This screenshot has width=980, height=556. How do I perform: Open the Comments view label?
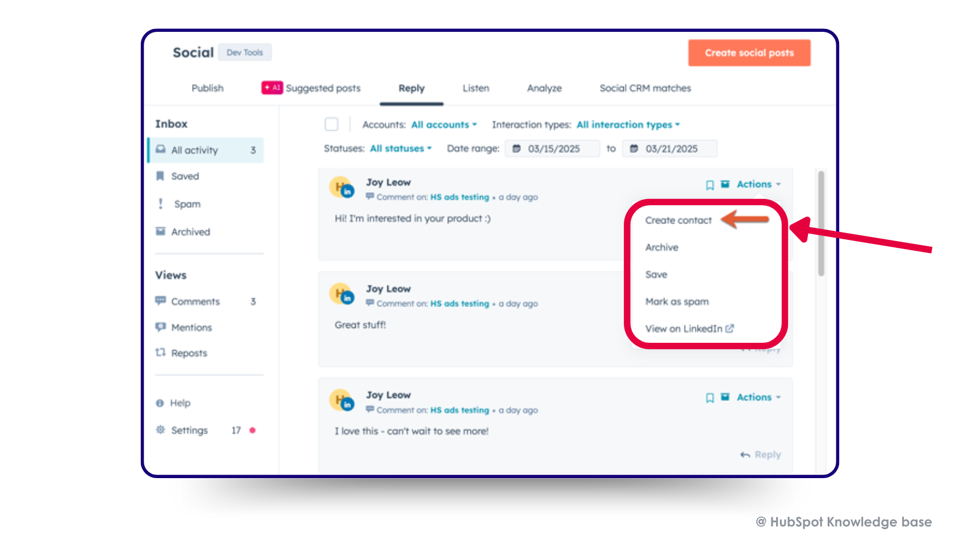pyautogui.click(x=195, y=301)
